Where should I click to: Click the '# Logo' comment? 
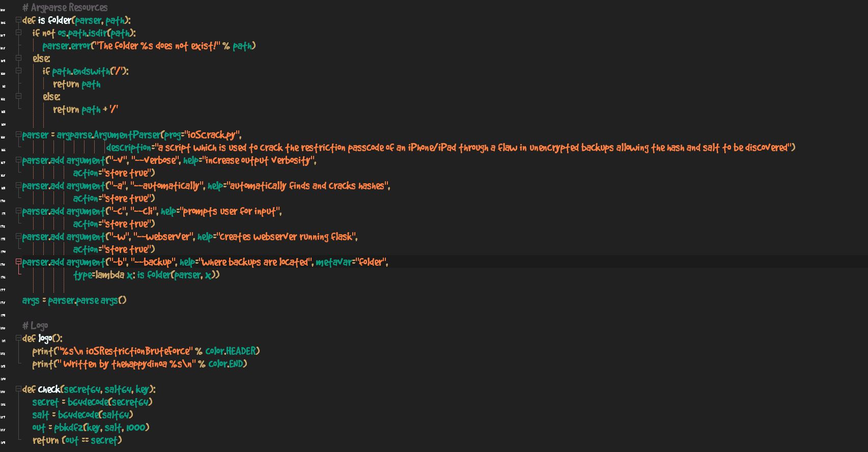pos(35,326)
